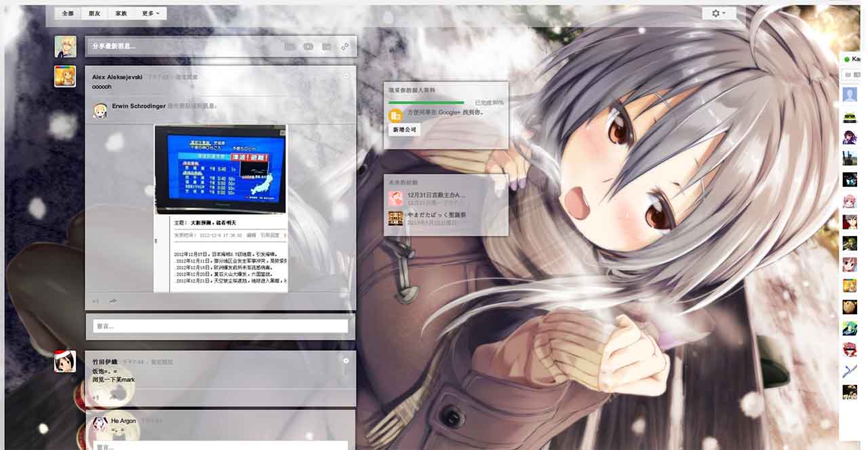Click the profile completion progress bar
868x450 pixels.
tap(426, 102)
